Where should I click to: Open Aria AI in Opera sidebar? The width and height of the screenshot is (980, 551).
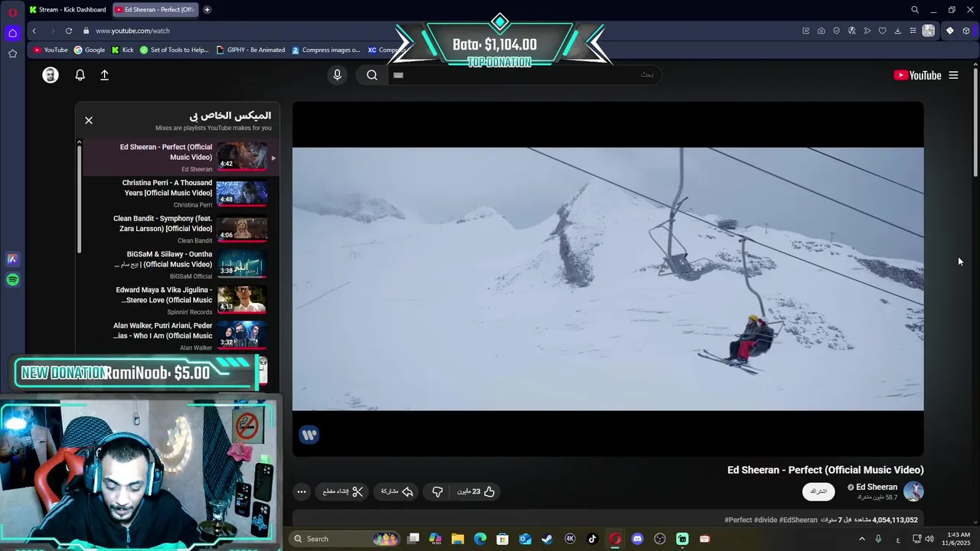[x=12, y=259]
